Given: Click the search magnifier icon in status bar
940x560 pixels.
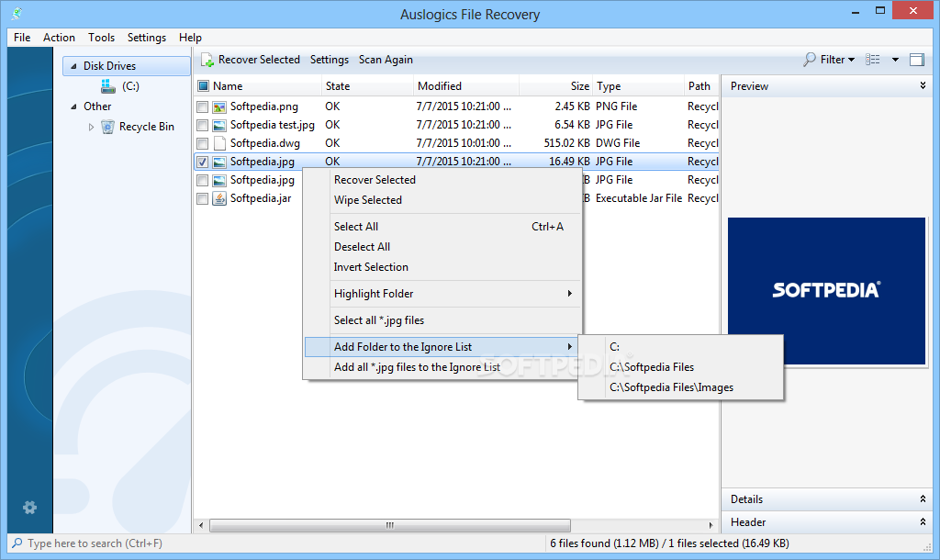Looking at the screenshot, I should point(17,543).
